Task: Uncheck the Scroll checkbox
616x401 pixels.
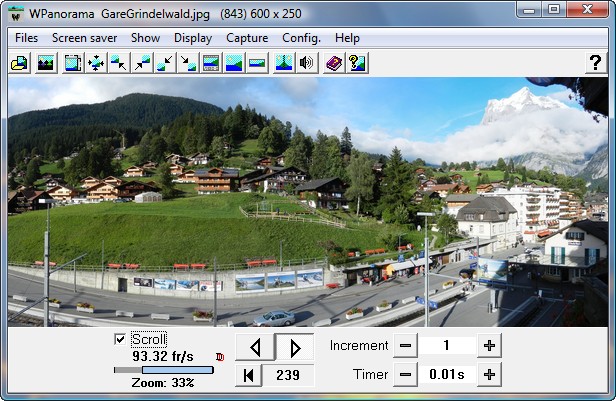Action: point(120,339)
